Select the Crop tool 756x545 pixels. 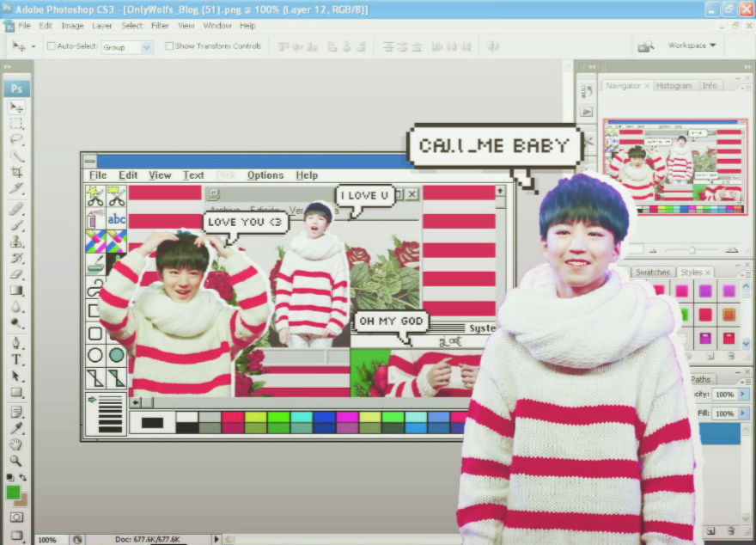click(16, 172)
